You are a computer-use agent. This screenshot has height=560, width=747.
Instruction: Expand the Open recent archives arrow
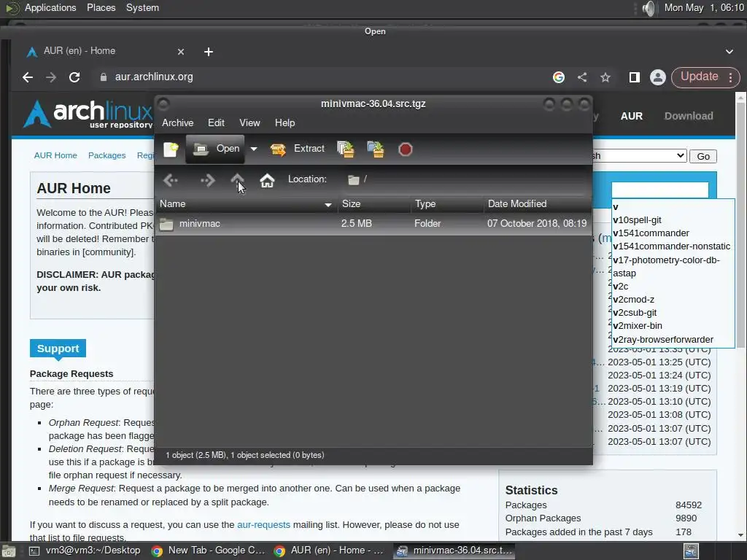[254, 149]
